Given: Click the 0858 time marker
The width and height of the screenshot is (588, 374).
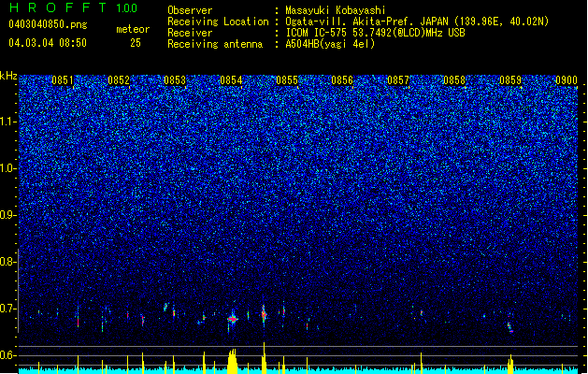Looking at the screenshot, I should [x=454, y=80].
